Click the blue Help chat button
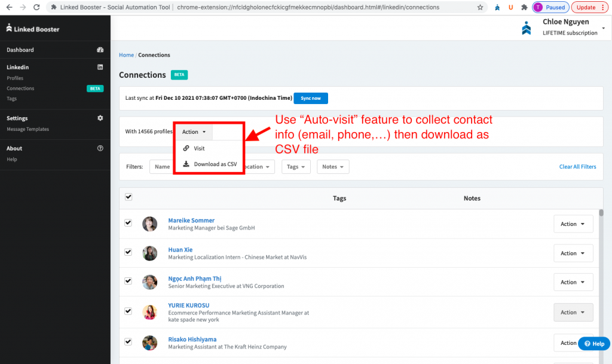This screenshot has height=364, width=612. [x=594, y=344]
